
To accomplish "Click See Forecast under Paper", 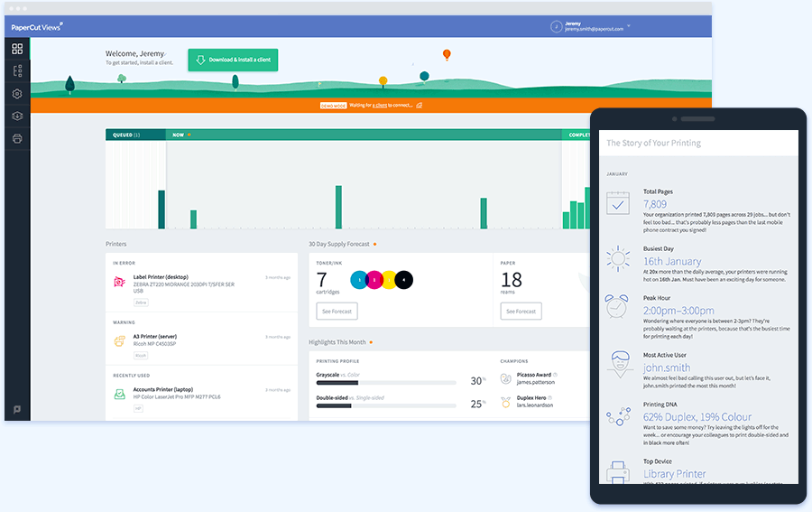I will pyautogui.click(x=521, y=312).
